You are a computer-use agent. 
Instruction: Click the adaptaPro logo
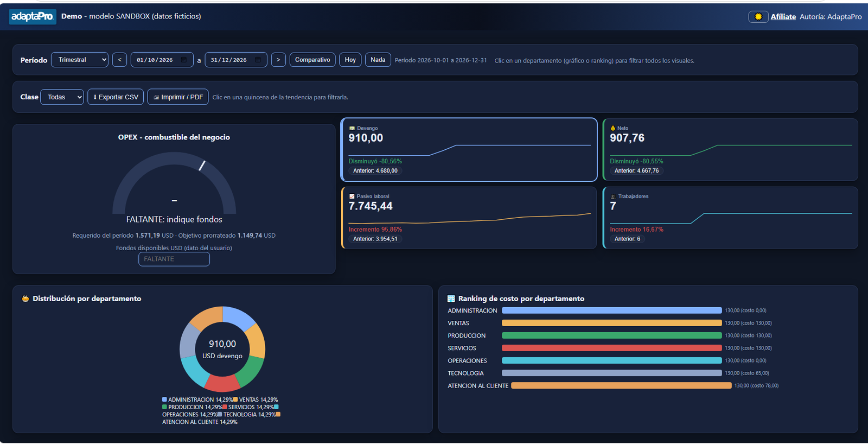pyautogui.click(x=33, y=17)
